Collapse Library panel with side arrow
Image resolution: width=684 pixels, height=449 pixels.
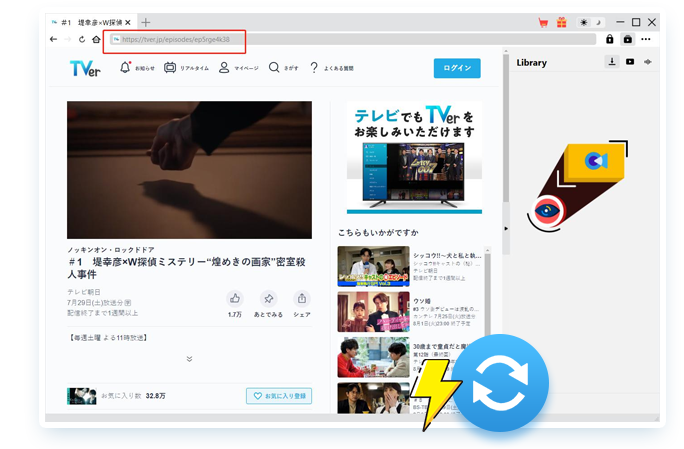pos(506,228)
